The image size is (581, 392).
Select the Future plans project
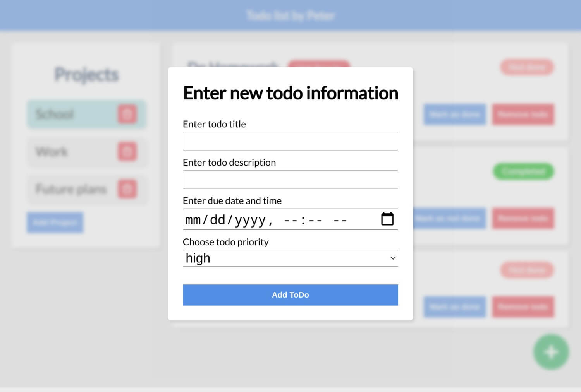(x=87, y=189)
